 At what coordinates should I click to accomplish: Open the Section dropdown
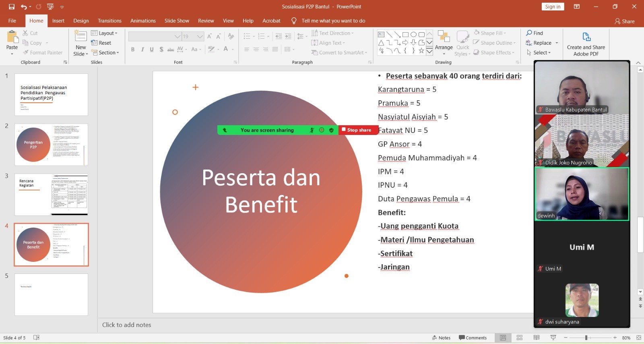click(105, 52)
